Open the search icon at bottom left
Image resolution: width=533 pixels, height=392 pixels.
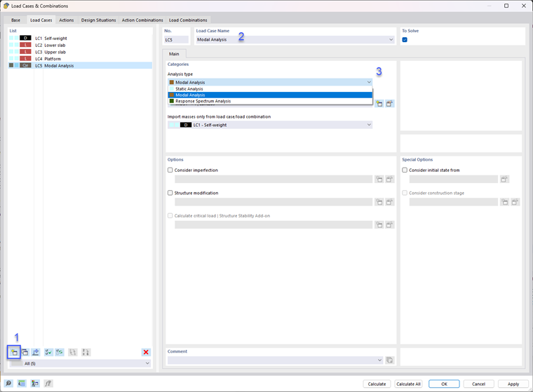(8, 384)
